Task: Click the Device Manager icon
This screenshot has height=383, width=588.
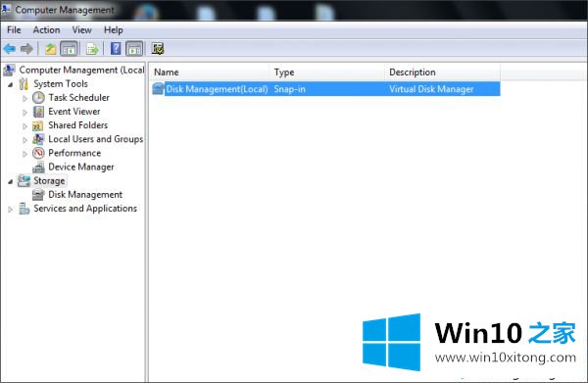Action: coord(38,167)
